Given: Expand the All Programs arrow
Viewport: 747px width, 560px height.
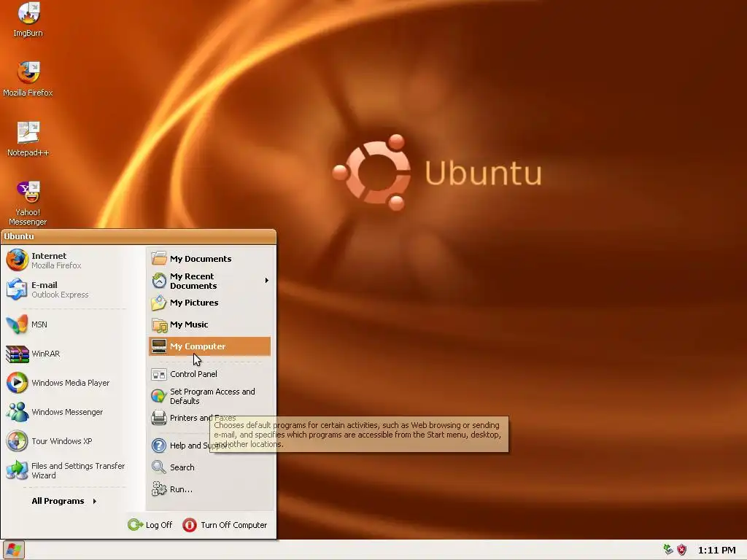Looking at the screenshot, I should coord(95,501).
